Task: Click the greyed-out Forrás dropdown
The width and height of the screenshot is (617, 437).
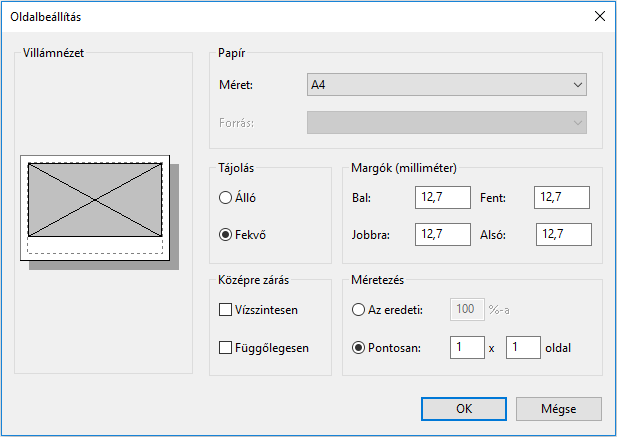Action: 446,122
